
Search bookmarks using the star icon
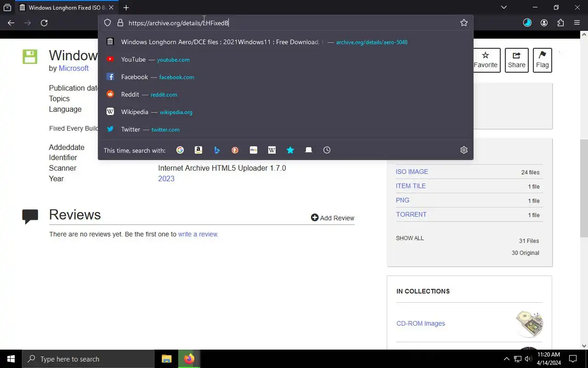pos(290,150)
